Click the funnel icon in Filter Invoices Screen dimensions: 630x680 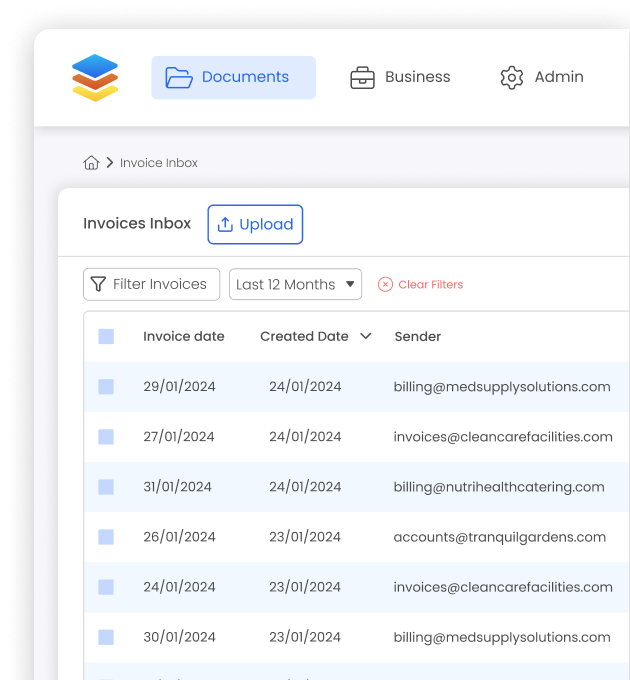98,285
